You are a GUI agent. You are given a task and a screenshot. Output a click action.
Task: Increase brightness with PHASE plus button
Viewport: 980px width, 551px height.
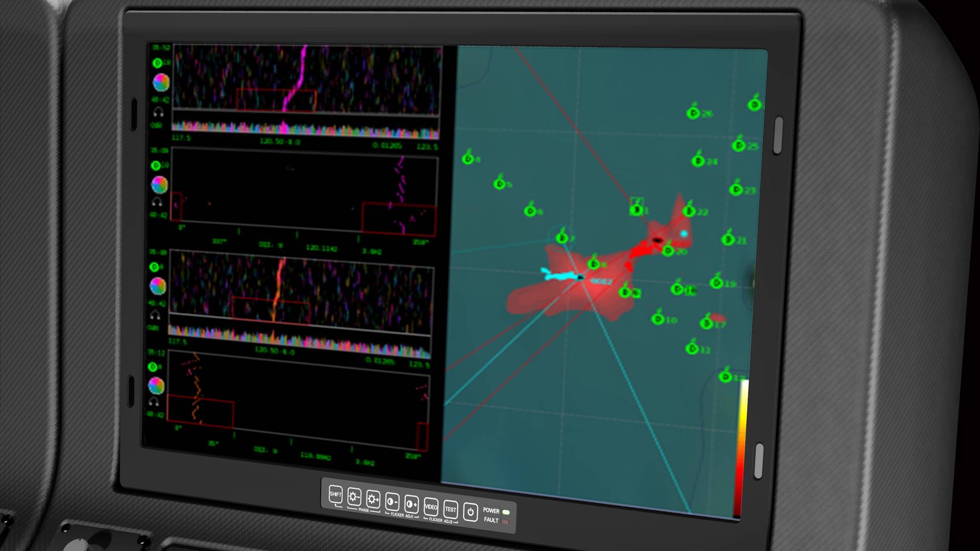click(373, 499)
